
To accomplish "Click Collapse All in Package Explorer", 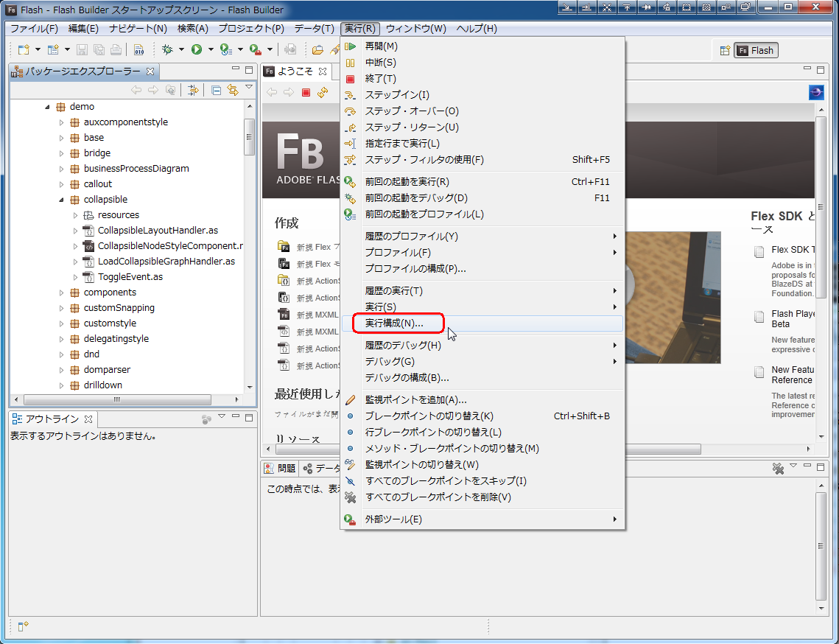I will 216,90.
